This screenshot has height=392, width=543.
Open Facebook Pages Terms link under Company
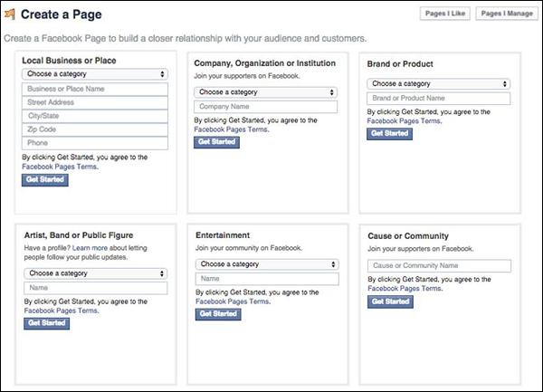pyautogui.click(x=230, y=129)
